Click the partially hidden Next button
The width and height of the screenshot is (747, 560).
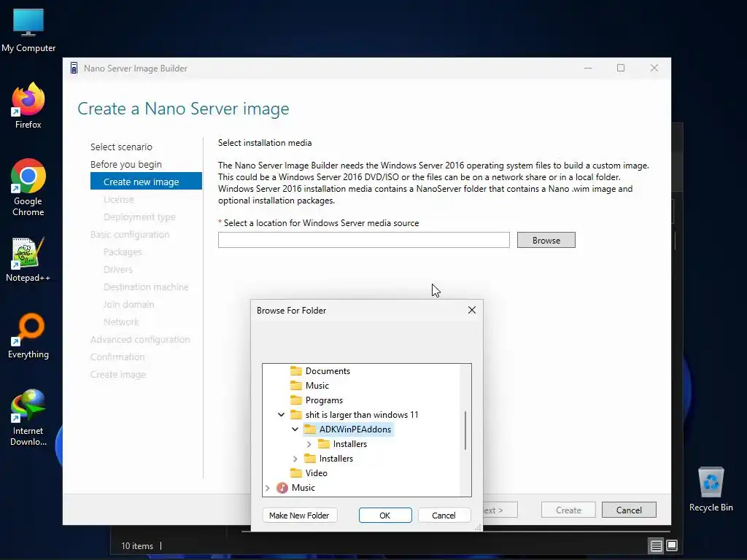(x=500, y=510)
